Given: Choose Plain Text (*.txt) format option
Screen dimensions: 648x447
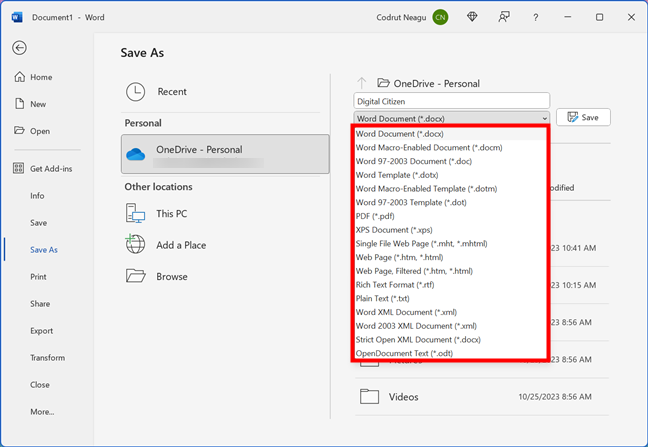Looking at the screenshot, I should point(383,298).
